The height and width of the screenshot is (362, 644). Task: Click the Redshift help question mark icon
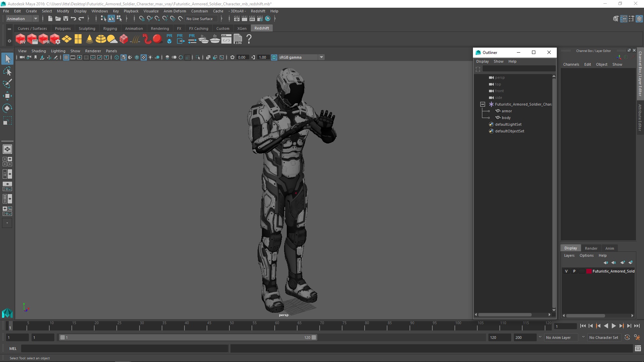pyautogui.click(x=249, y=39)
